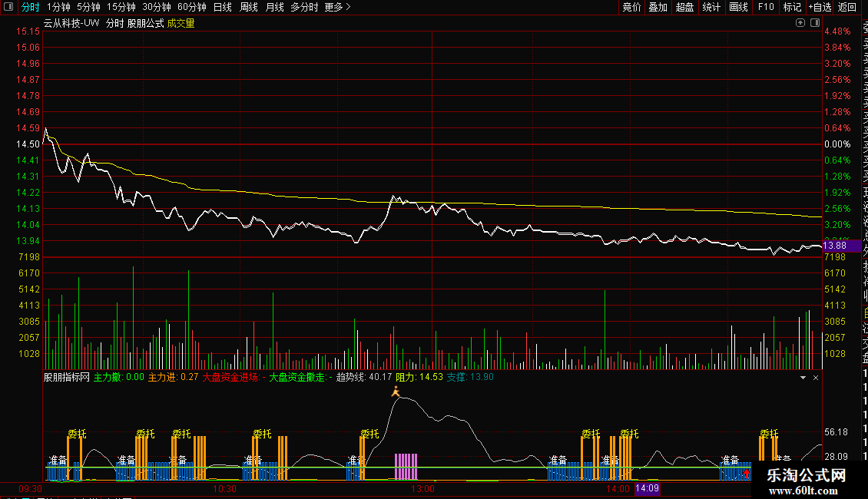Open the indicator panel dropdown arrow

tap(803, 378)
